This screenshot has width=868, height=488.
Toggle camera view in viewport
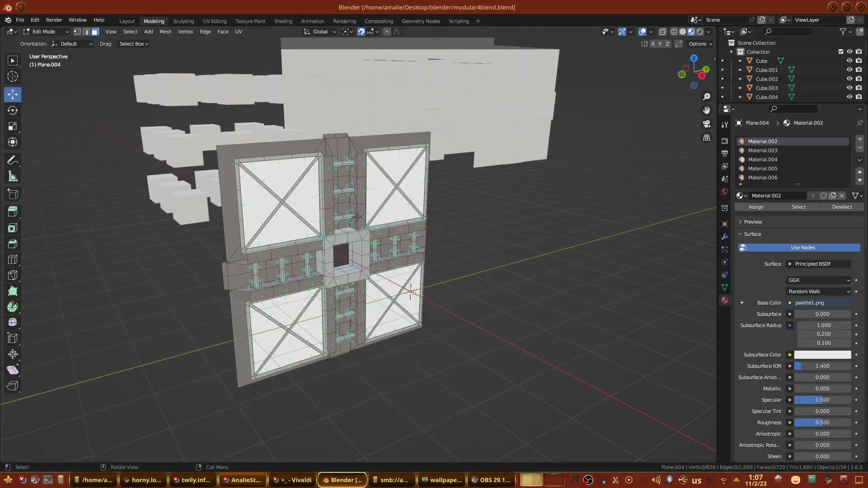707,124
